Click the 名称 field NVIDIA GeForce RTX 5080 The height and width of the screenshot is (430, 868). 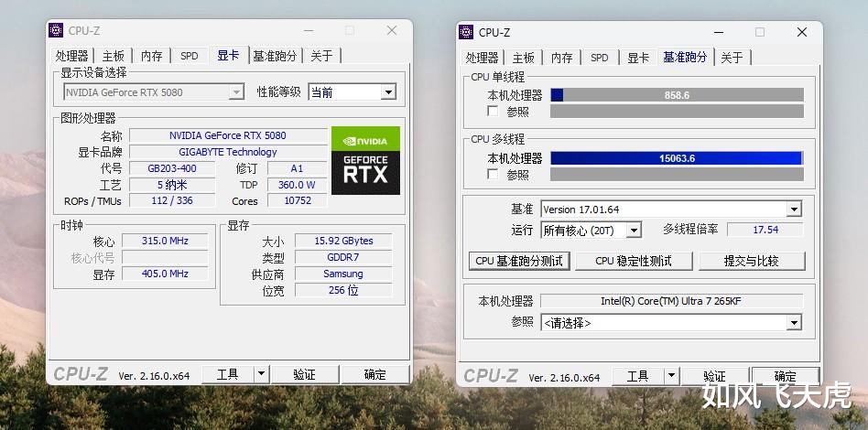(228, 135)
